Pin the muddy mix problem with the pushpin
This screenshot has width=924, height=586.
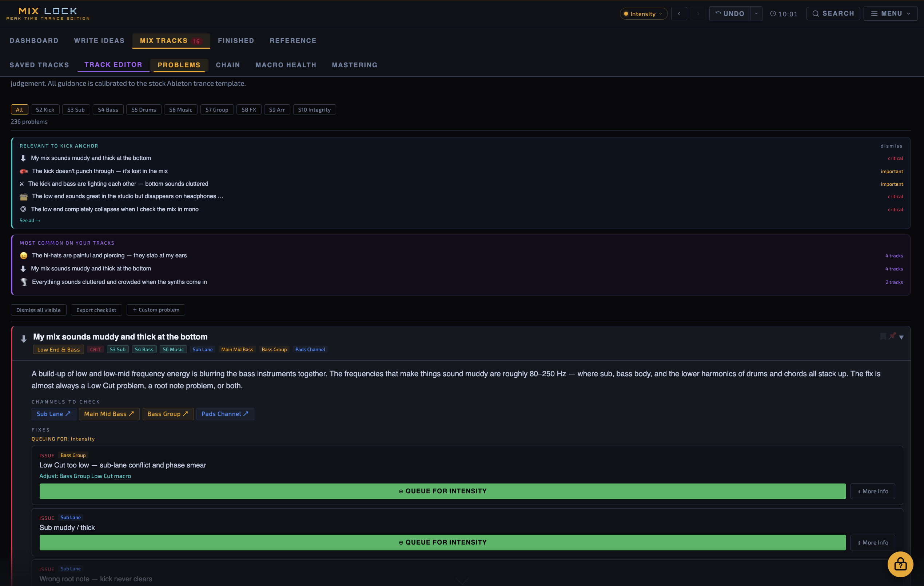coord(892,336)
